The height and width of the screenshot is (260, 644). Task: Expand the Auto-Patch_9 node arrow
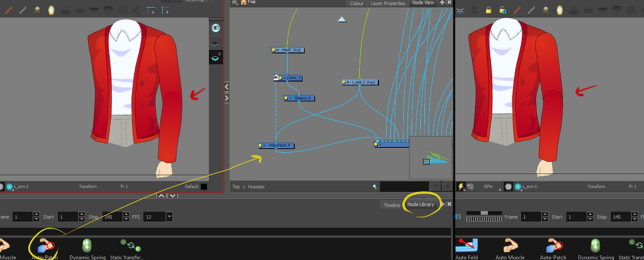coord(265,145)
